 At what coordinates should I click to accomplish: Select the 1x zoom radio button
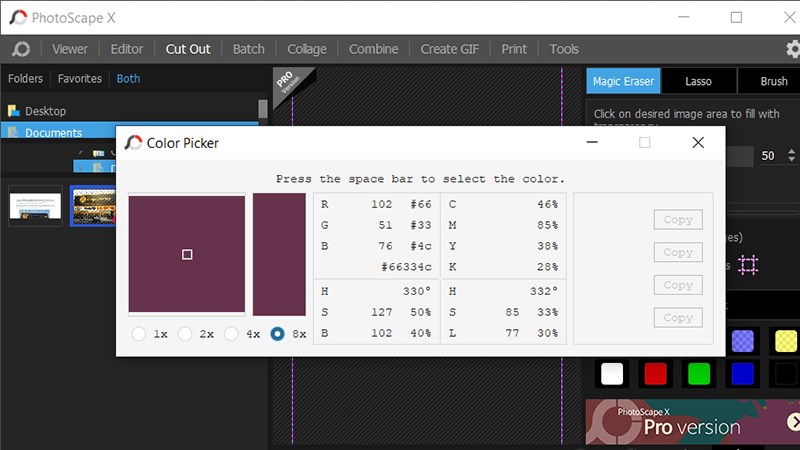pos(138,334)
